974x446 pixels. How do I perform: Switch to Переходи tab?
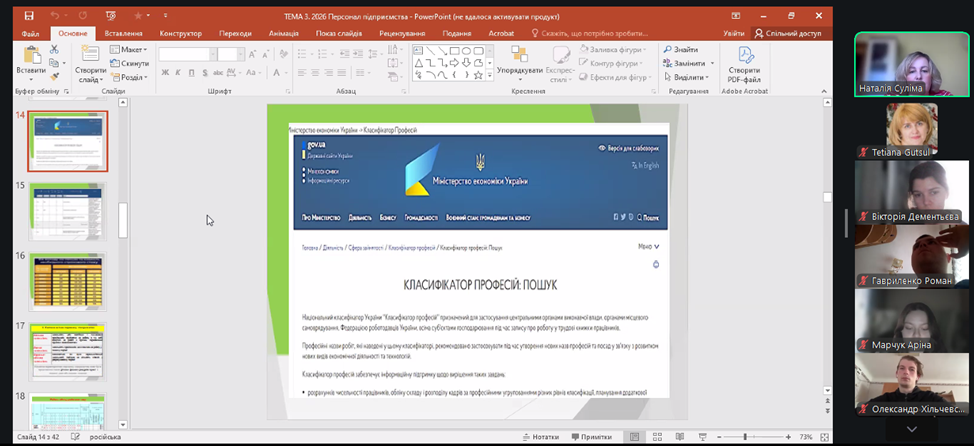tap(235, 34)
